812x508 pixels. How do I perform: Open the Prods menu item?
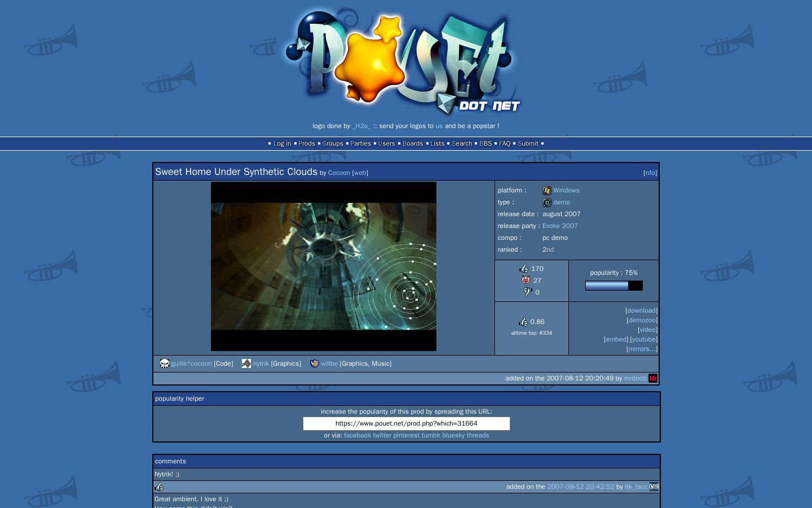307,143
